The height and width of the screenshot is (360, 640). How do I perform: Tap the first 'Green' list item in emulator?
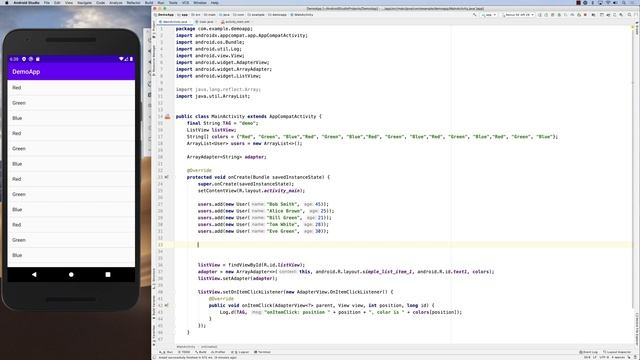click(71, 103)
